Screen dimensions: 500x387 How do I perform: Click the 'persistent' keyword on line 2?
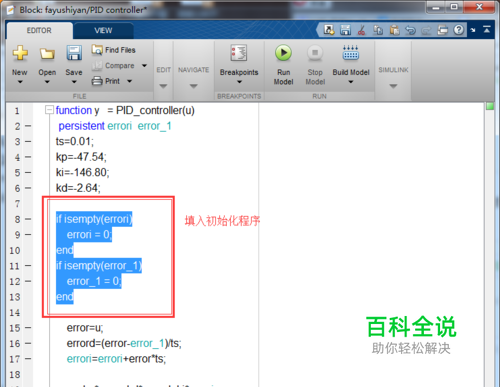click(82, 126)
